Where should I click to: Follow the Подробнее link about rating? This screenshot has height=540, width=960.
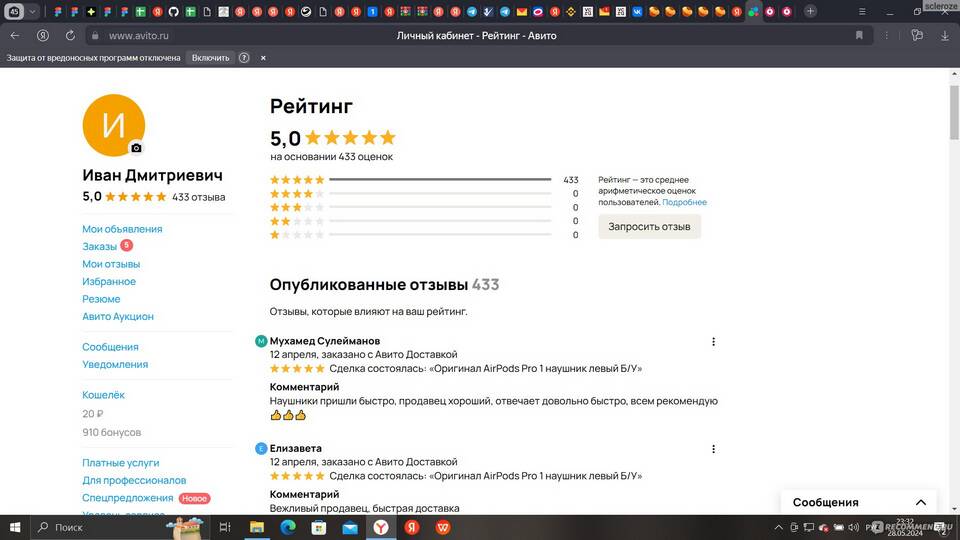tap(684, 202)
